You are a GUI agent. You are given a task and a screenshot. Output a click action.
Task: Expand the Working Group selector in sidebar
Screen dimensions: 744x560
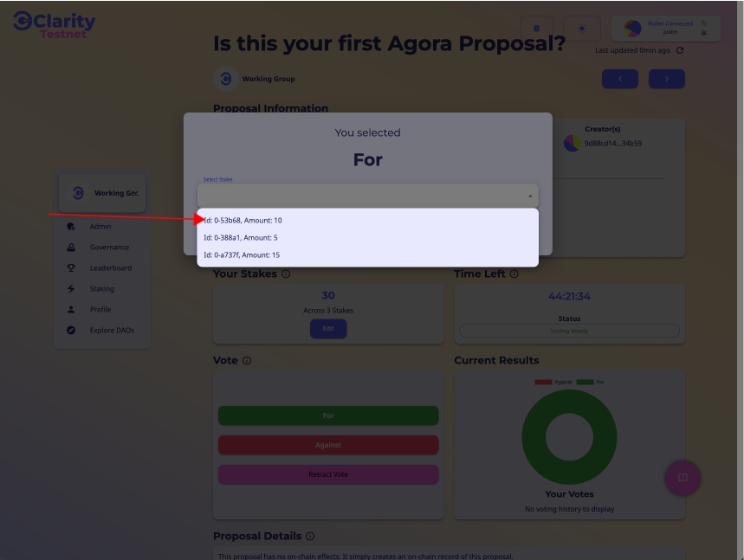tap(102, 193)
